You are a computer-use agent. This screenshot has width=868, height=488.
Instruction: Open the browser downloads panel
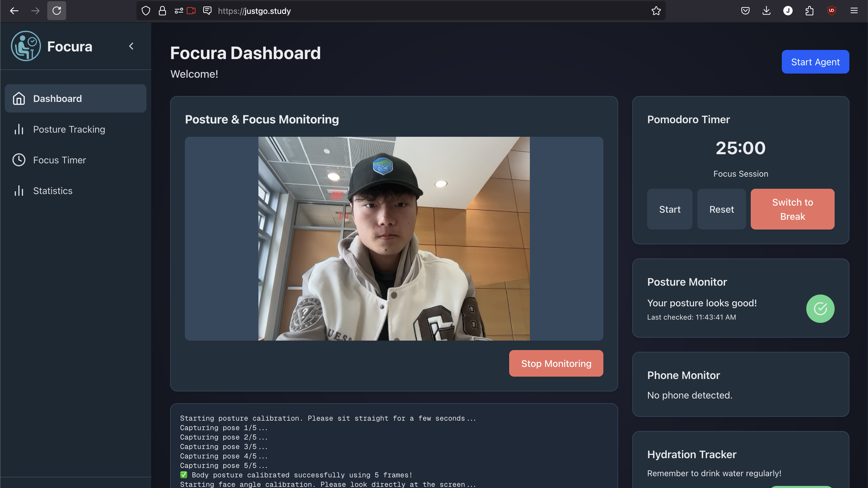coord(766,11)
